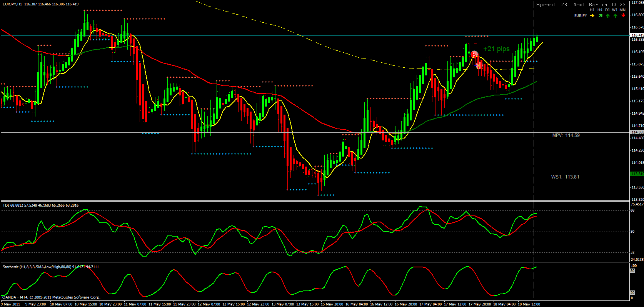Click the yellow H1 trend arrow
The image size is (644, 307).
click(592, 16)
